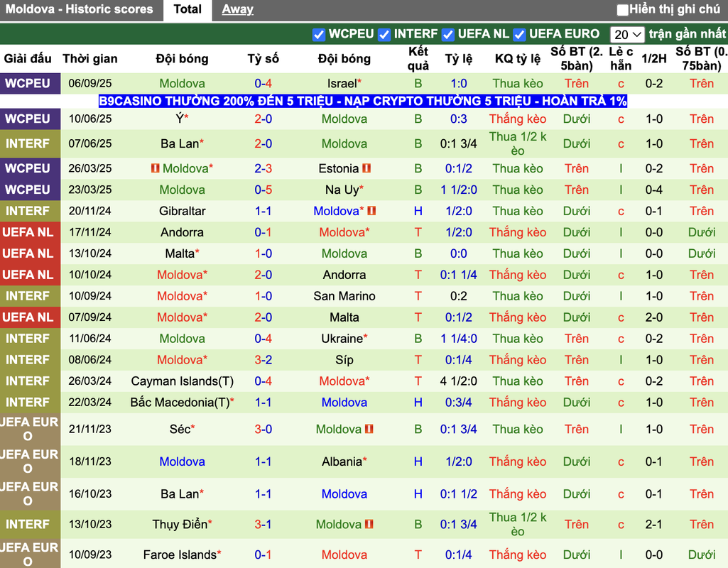Click the Tỷ số column header

point(264,59)
